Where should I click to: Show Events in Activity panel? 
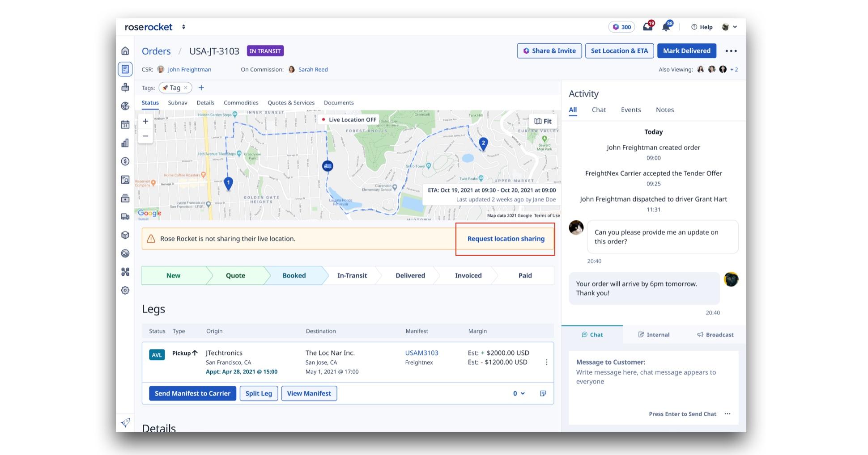point(631,110)
